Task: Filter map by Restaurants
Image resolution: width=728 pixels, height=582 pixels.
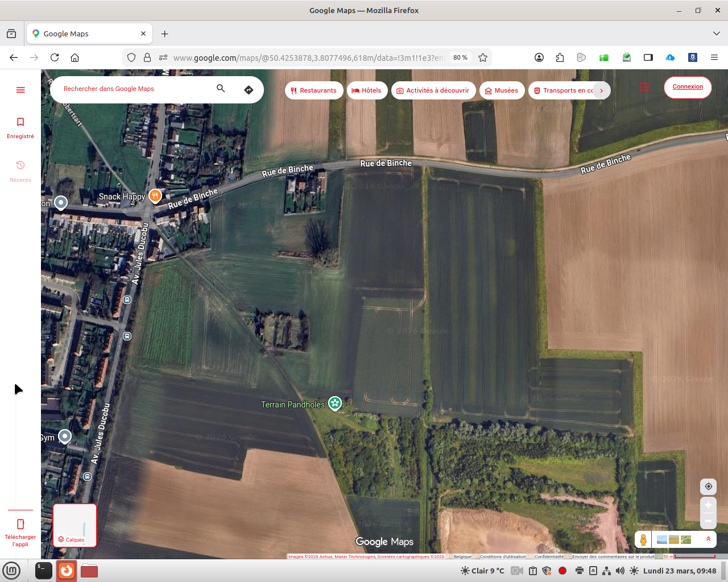Action: coord(314,90)
